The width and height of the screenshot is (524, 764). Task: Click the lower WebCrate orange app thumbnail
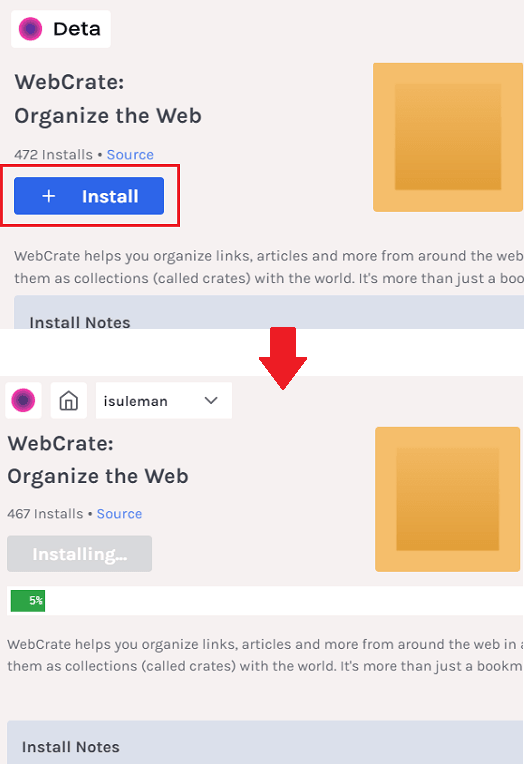click(447, 499)
